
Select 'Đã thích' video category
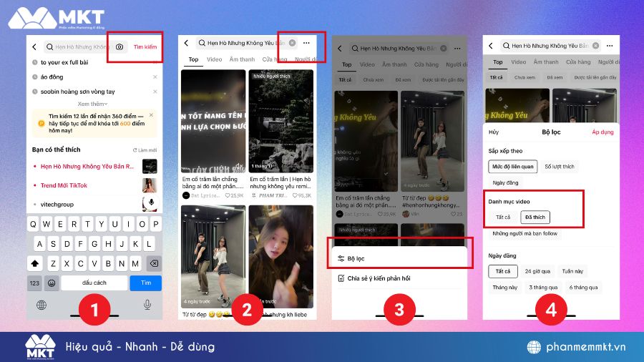[535, 217]
